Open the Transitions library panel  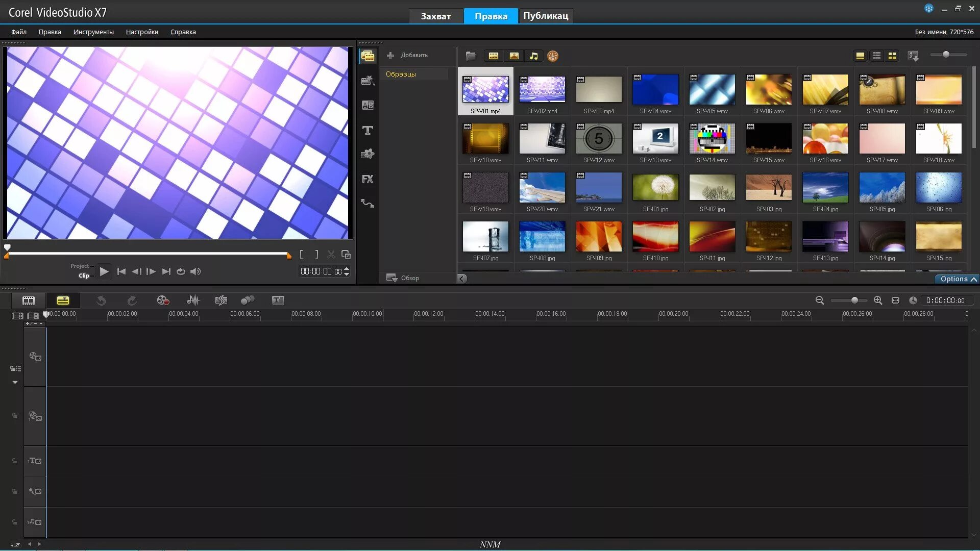(367, 105)
